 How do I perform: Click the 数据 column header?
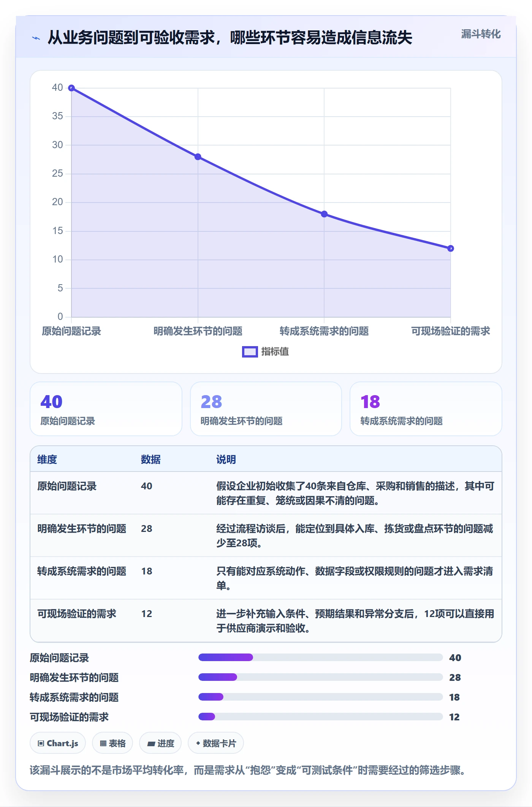pos(151,460)
